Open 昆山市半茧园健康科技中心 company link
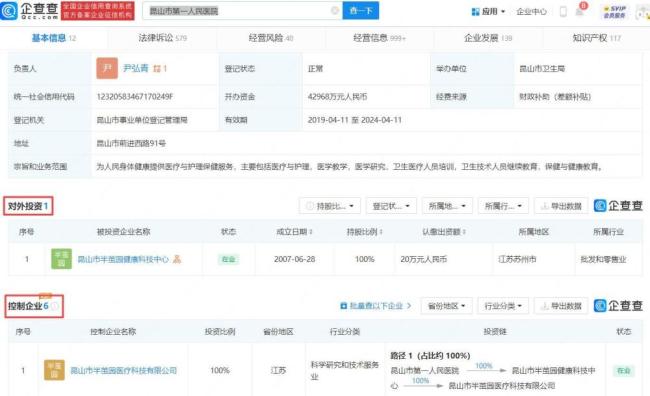This screenshot has width=650, height=396. coord(123,260)
